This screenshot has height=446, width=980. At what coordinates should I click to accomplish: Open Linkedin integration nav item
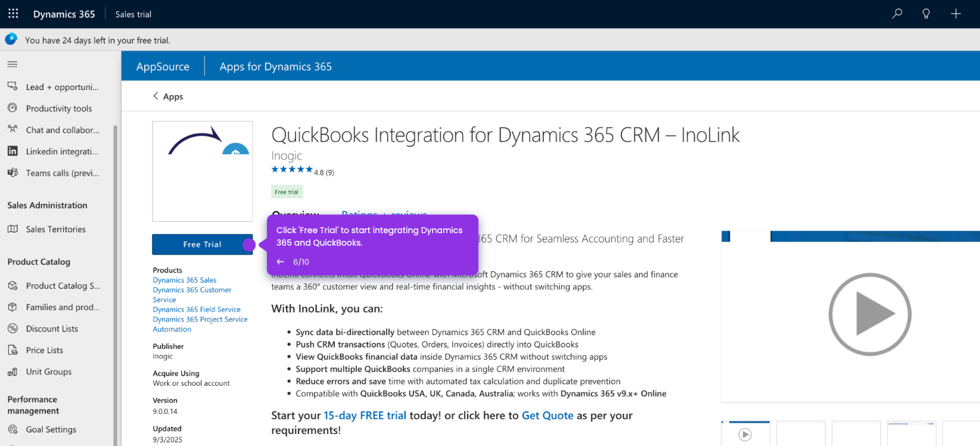tap(58, 151)
